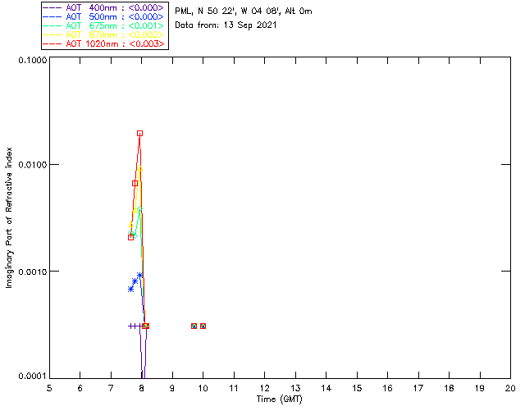Click the PML station location header text
The width and height of the screenshot is (525, 420).
point(244,11)
